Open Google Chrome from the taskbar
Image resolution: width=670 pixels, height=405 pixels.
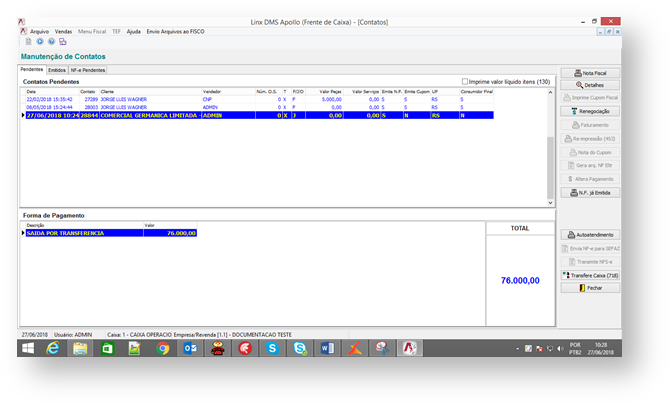(162, 349)
